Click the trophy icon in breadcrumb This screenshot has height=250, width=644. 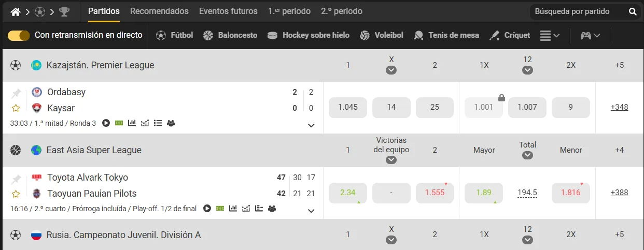(64, 11)
